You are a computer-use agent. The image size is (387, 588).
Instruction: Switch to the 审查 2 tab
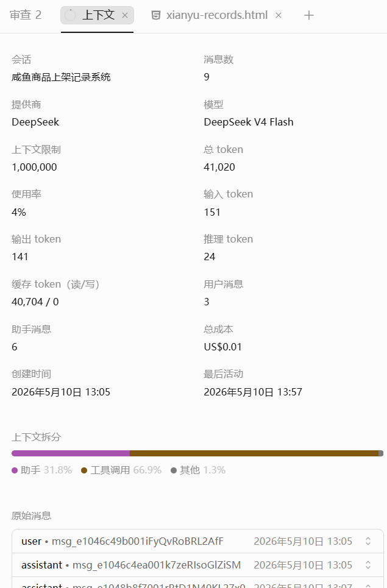point(26,15)
